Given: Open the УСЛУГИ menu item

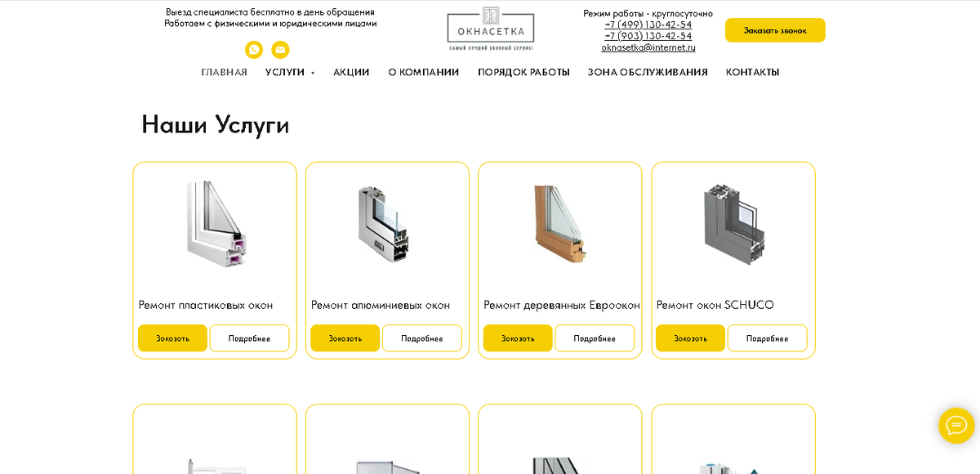Looking at the screenshot, I should pos(285,72).
